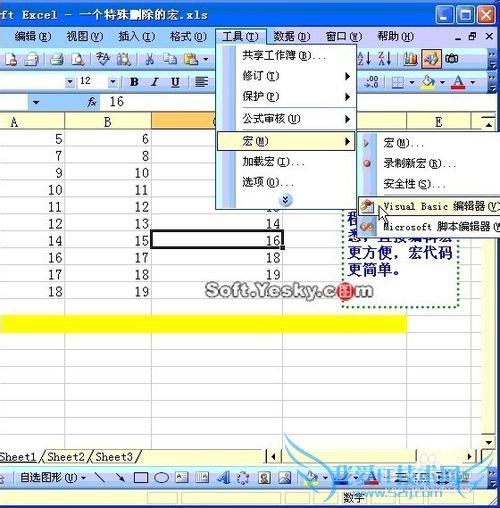Open the 帮助(H) menu
This screenshot has width=500, height=508.
click(x=396, y=36)
